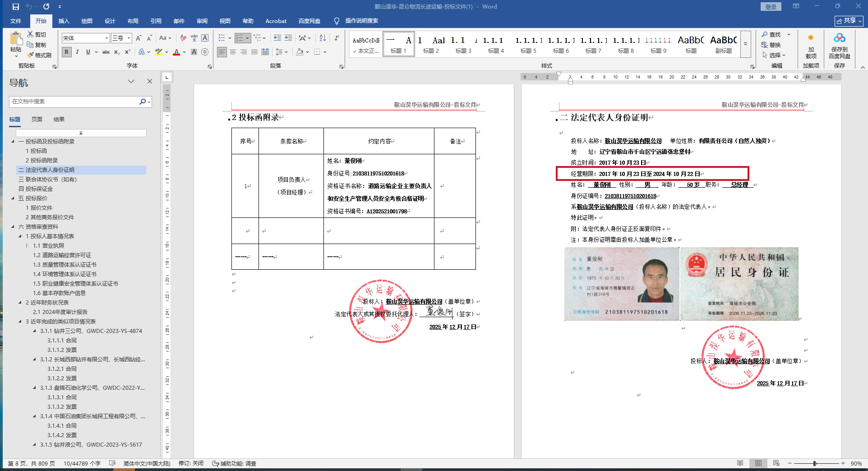Open ribbon display options in title bar
Screen dimensions: 868x471
[796, 6]
